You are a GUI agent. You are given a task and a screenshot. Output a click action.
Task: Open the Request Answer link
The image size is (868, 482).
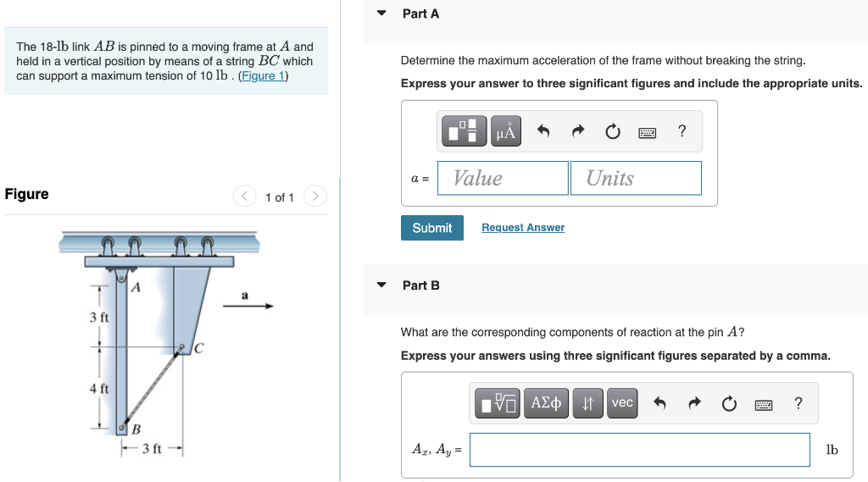pyautogui.click(x=523, y=227)
